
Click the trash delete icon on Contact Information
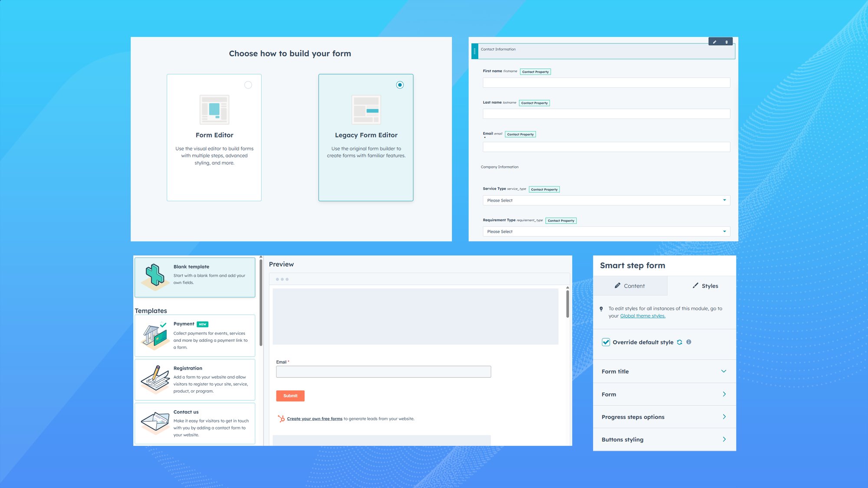coord(727,42)
